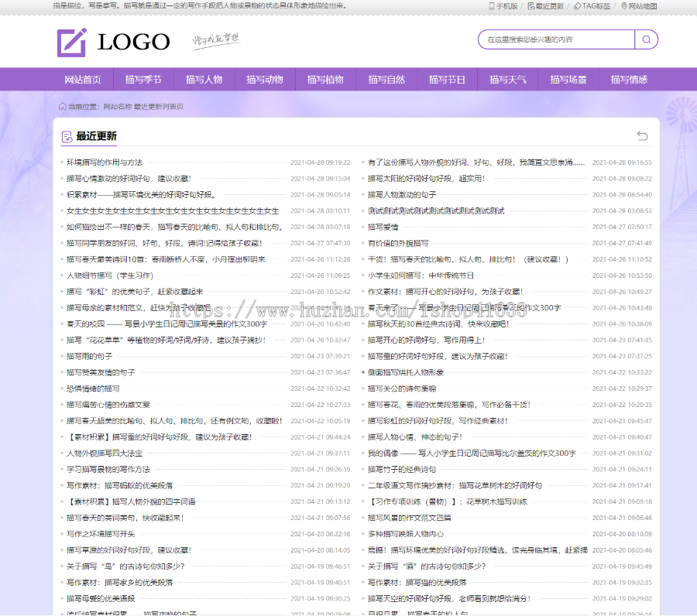Open article 写作素材：描写蚂蚁的优美段落
Screen dimensions: 697x616
click(119, 485)
